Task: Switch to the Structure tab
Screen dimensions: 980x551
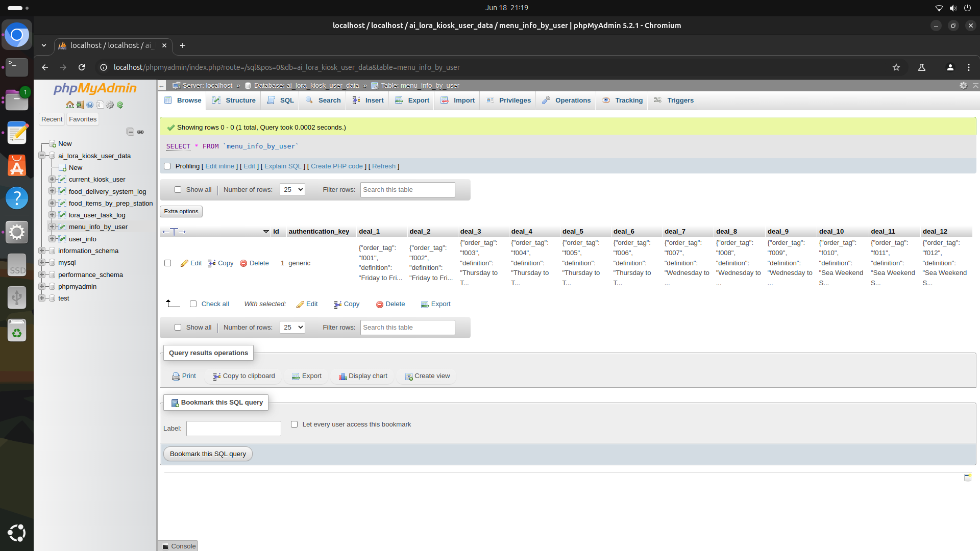Action: [x=234, y=101]
